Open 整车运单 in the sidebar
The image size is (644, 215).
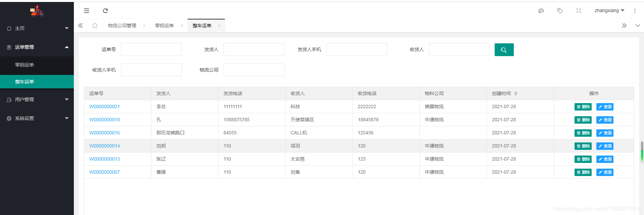37,82
